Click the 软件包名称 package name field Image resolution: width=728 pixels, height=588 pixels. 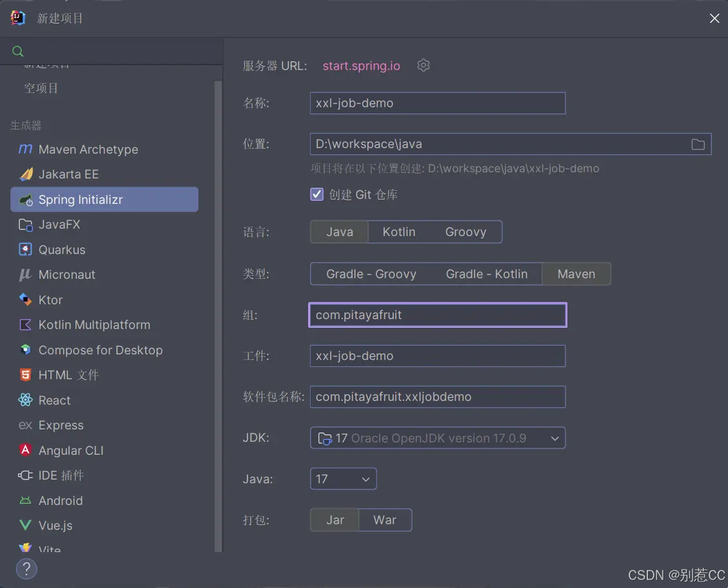pyautogui.click(x=437, y=397)
